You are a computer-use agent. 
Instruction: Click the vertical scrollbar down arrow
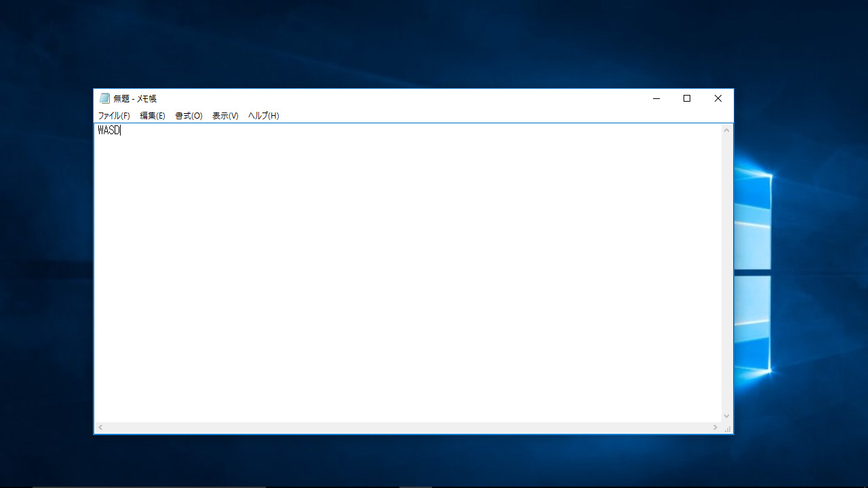[x=727, y=416]
